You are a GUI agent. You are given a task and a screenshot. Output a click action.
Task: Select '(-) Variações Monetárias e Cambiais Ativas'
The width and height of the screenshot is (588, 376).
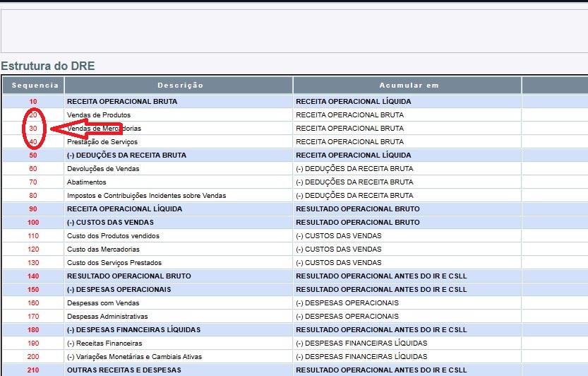click(x=134, y=357)
